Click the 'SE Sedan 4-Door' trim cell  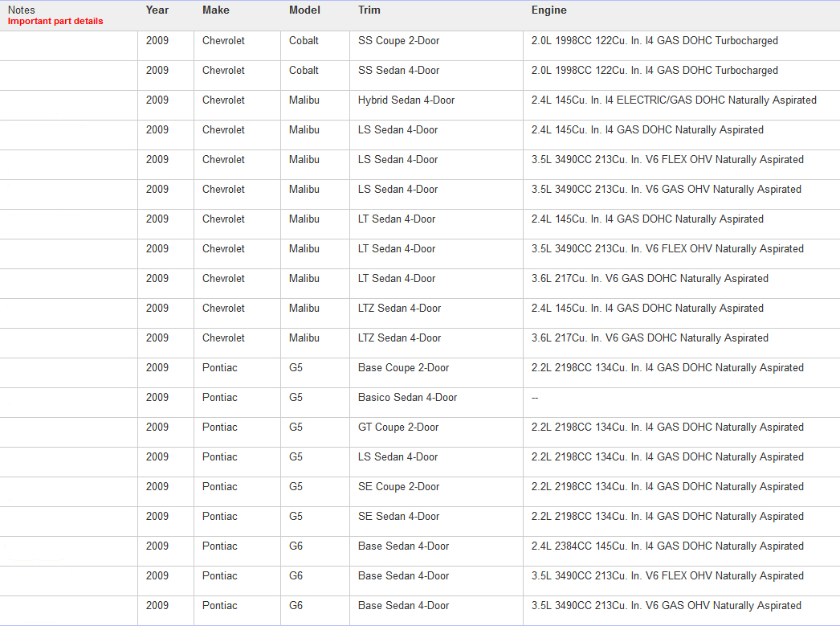tap(398, 516)
